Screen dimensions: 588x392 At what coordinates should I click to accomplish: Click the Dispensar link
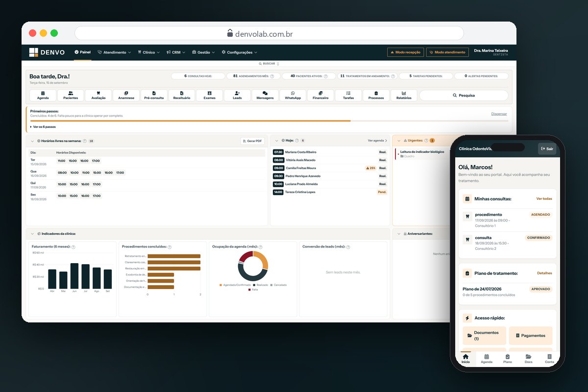pyautogui.click(x=499, y=114)
